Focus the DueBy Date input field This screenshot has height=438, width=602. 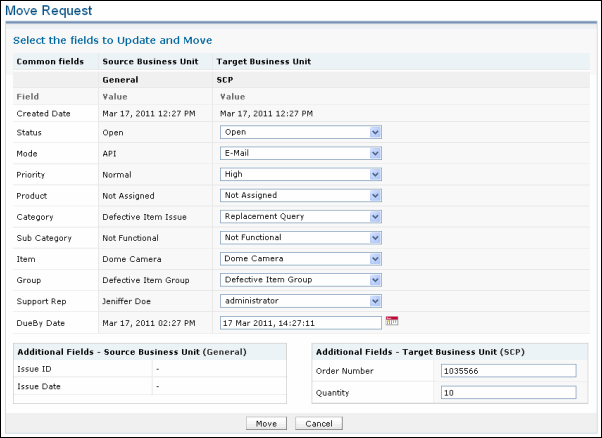pyautogui.click(x=301, y=323)
